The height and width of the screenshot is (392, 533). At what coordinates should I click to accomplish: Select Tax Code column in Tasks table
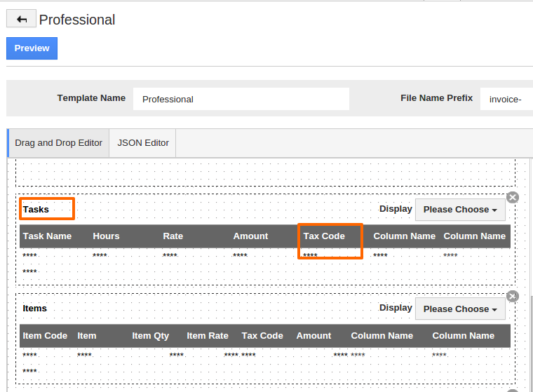[324, 236]
